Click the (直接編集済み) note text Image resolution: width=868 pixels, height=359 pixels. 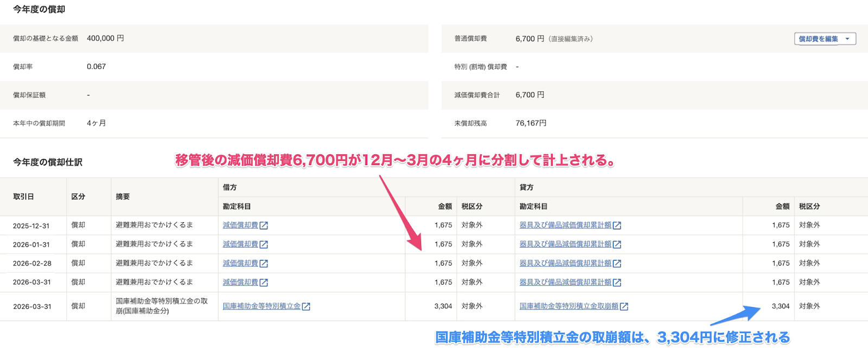point(570,39)
